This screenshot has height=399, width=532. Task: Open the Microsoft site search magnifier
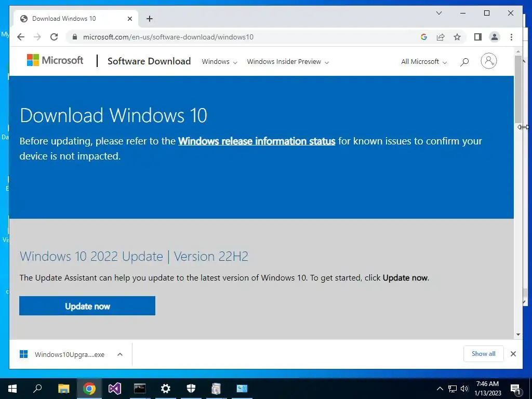click(x=464, y=62)
